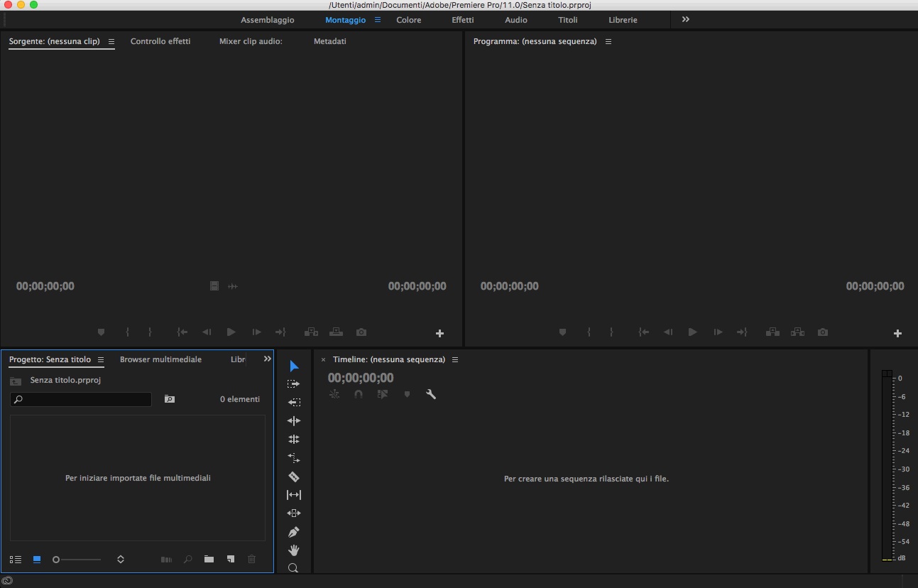
Task: Click Export Frame camera in Source monitor
Action: tap(361, 332)
